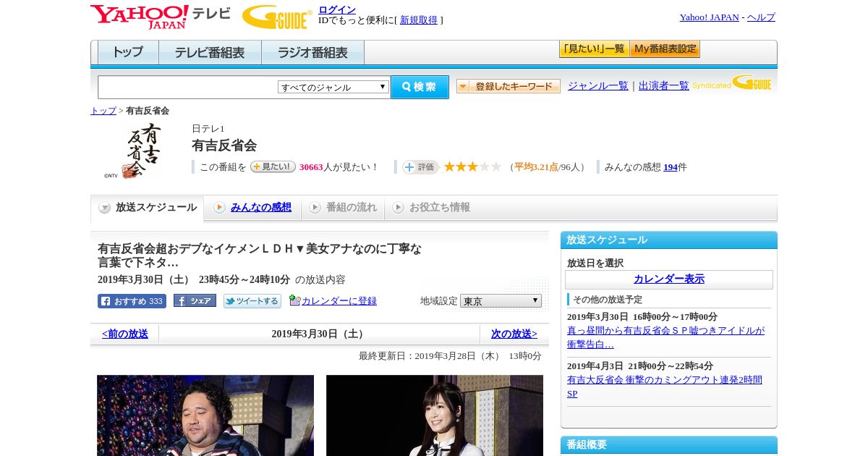Click the ツイートする button
Image resolution: width=868 pixels, height=456 pixels.
[252, 301]
